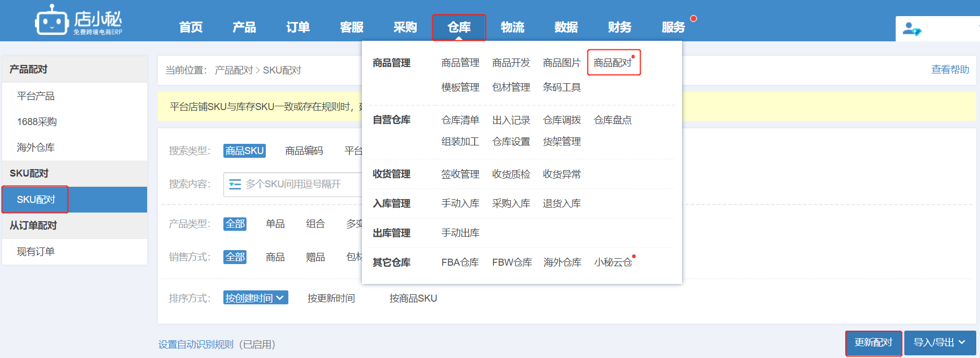Screen dimensions: 980x358
Task: Open the 财务 menu
Action: coord(620,27)
